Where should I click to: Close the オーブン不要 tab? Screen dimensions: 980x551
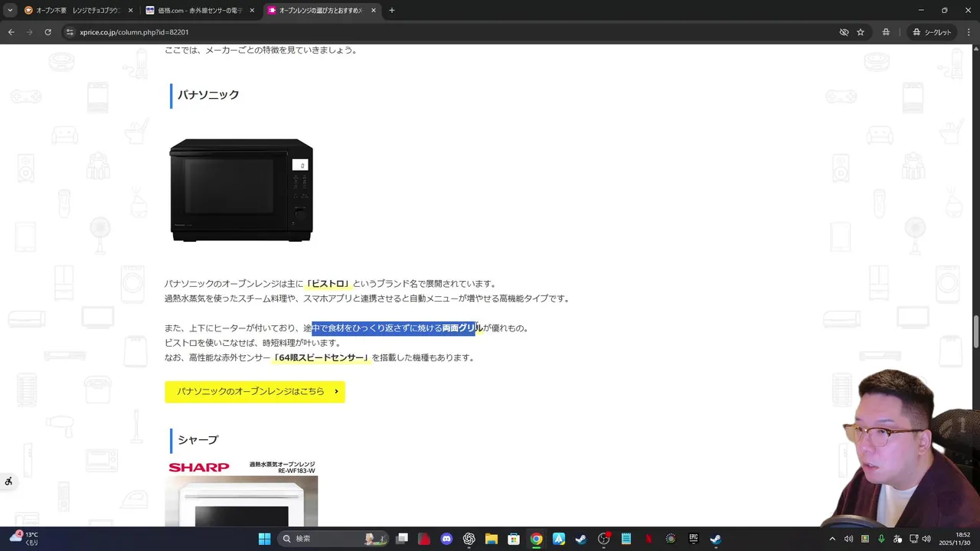(130, 11)
